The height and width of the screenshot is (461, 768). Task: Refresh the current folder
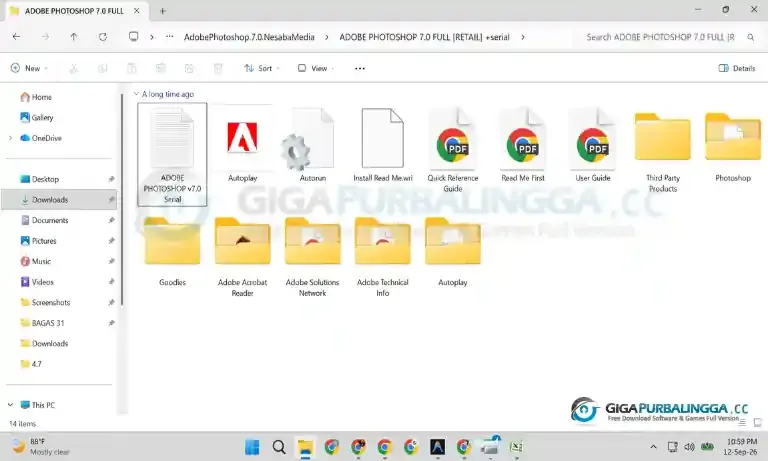pos(102,37)
